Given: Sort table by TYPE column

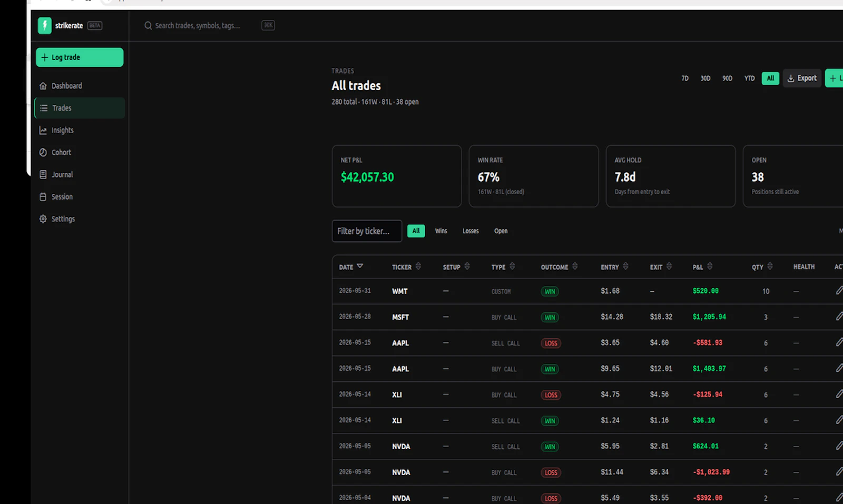Looking at the screenshot, I should pyautogui.click(x=503, y=267).
